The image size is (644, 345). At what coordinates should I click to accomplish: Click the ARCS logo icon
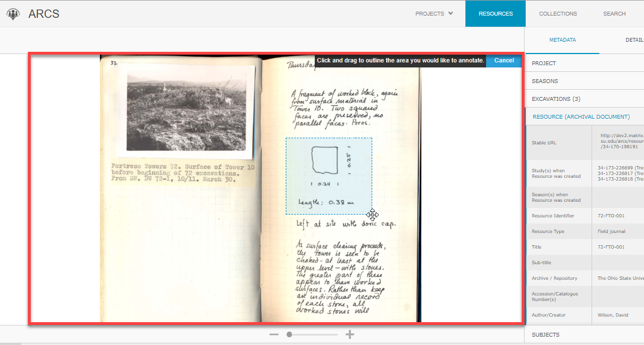point(13,14)
